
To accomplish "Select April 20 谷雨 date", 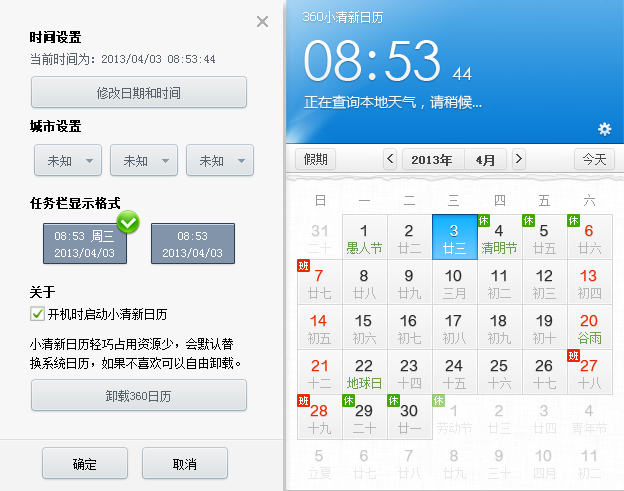I will pyautogui.click(x=589, y=327).
